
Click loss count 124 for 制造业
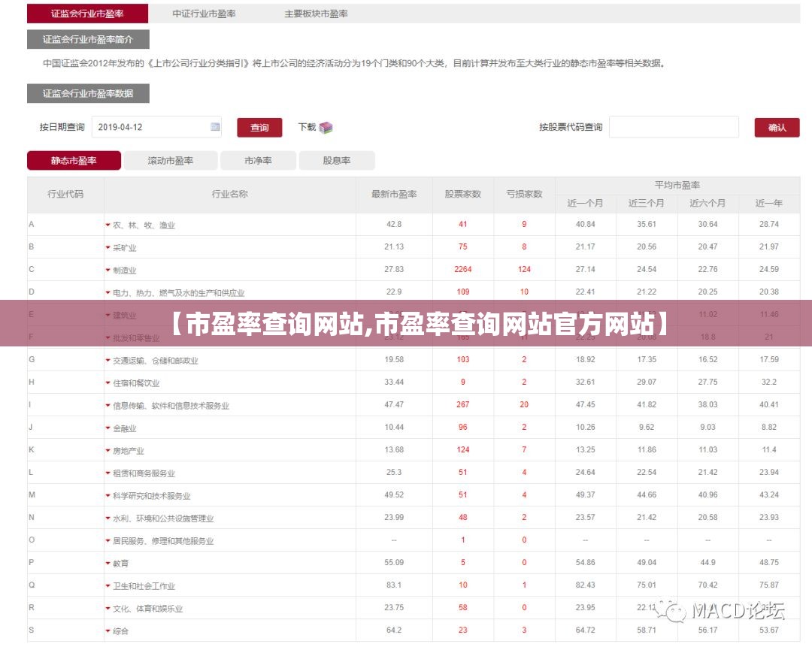pyautogui.click(x=524, y=269)
